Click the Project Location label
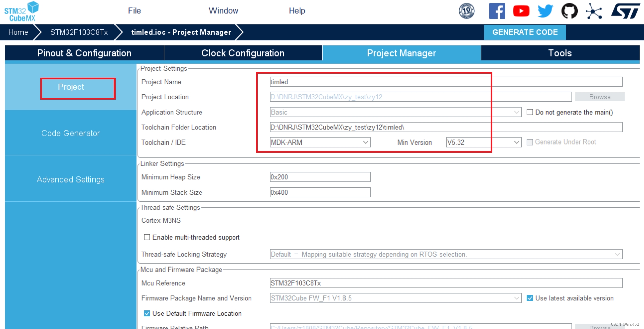 coord(165,97)
